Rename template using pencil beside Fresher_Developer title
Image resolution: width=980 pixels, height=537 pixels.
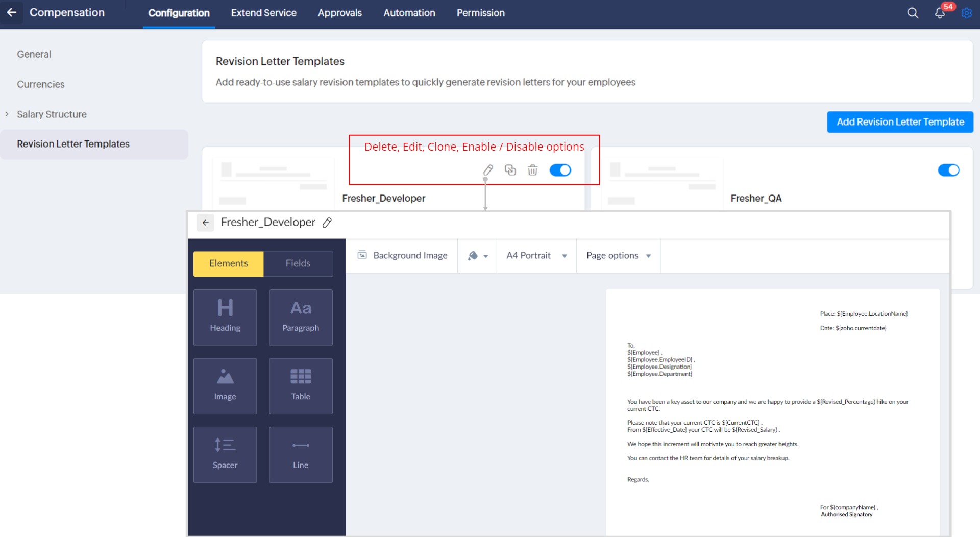[327, 223]
